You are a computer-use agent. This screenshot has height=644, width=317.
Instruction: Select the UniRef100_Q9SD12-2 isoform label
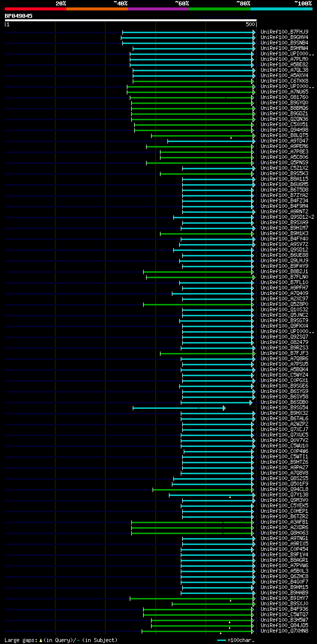[287, 217]
